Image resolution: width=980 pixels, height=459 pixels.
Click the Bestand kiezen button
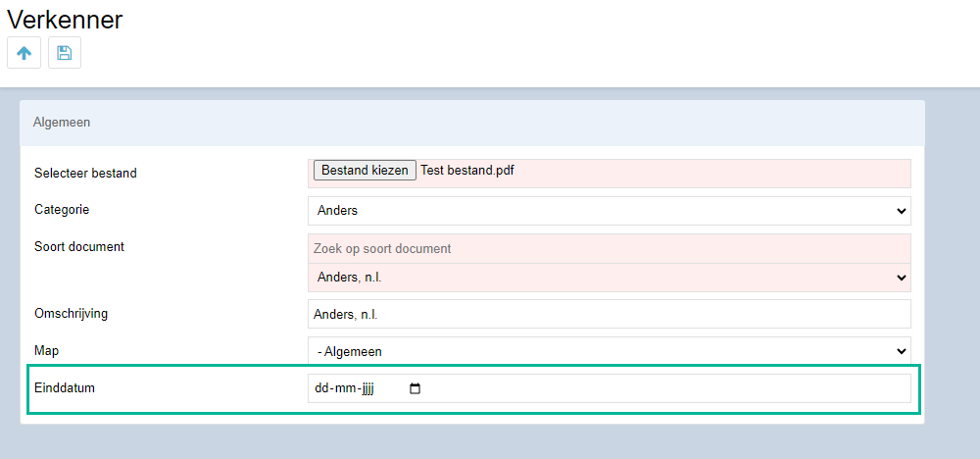coord(365,170)
